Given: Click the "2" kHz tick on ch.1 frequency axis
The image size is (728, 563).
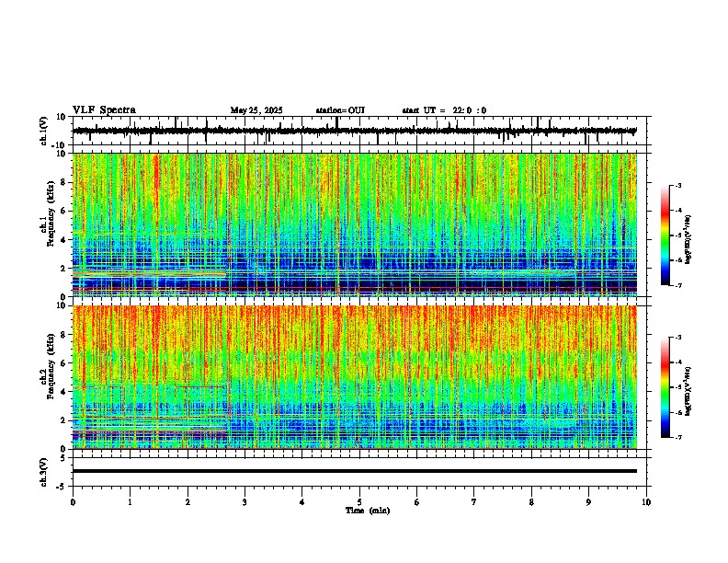Looking at the screenshot, I should tap(64, 269).
